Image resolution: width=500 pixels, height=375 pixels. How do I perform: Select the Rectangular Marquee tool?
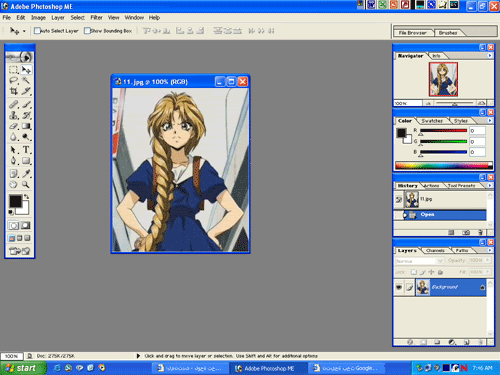click(13, 70)
